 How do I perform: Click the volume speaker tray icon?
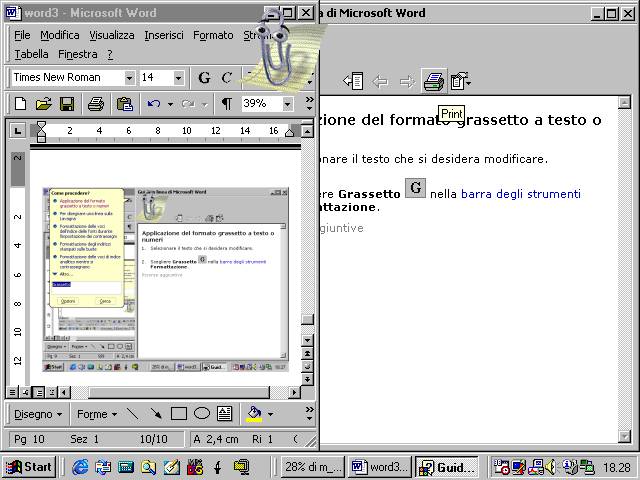click(551, 467)
